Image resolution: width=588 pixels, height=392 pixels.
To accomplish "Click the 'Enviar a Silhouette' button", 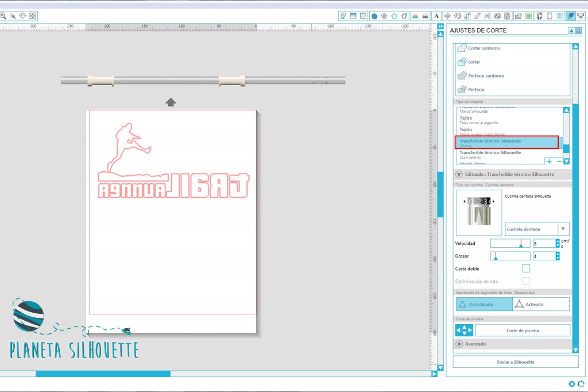I will tap(516, 362).
